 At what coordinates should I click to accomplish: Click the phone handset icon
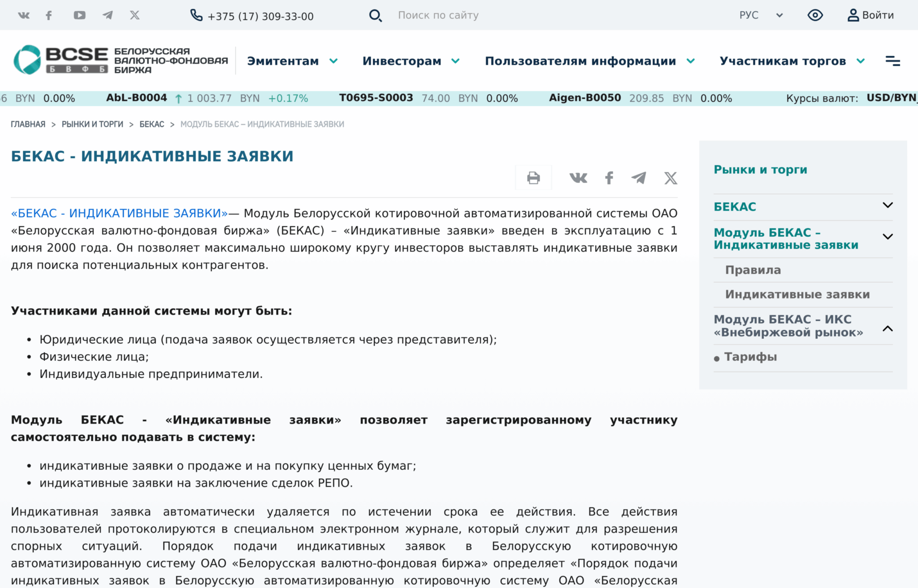point(196,15)
